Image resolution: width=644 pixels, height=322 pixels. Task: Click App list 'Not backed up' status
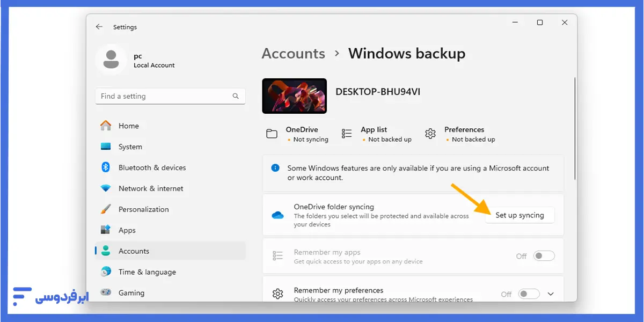click(390, 140)
